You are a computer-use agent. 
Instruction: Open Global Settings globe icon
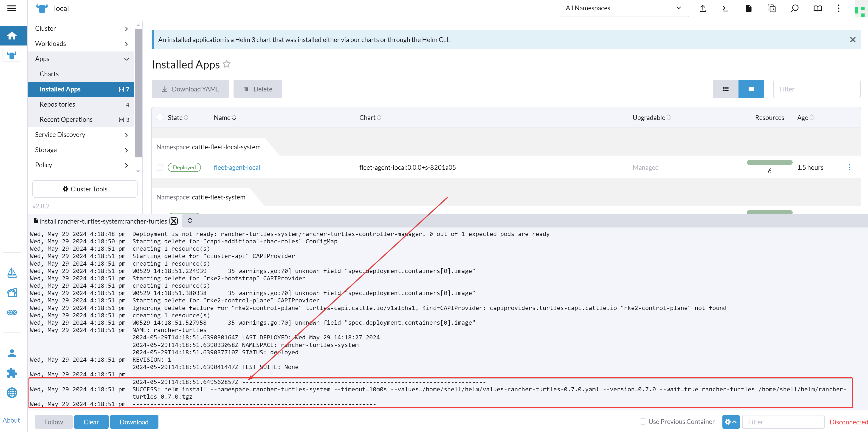[x=12, y=392]
